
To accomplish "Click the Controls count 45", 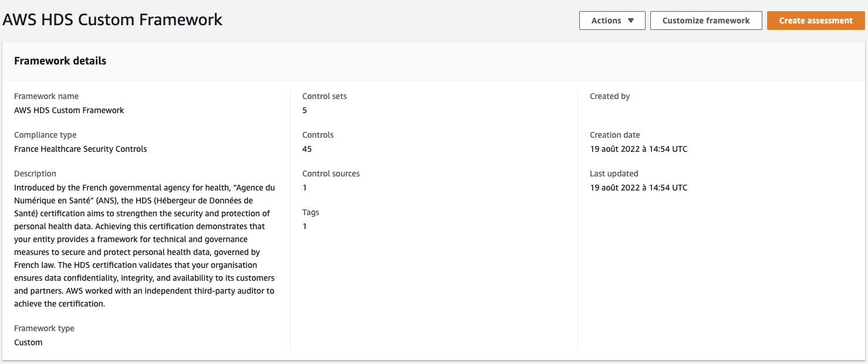I will point(307,149).
